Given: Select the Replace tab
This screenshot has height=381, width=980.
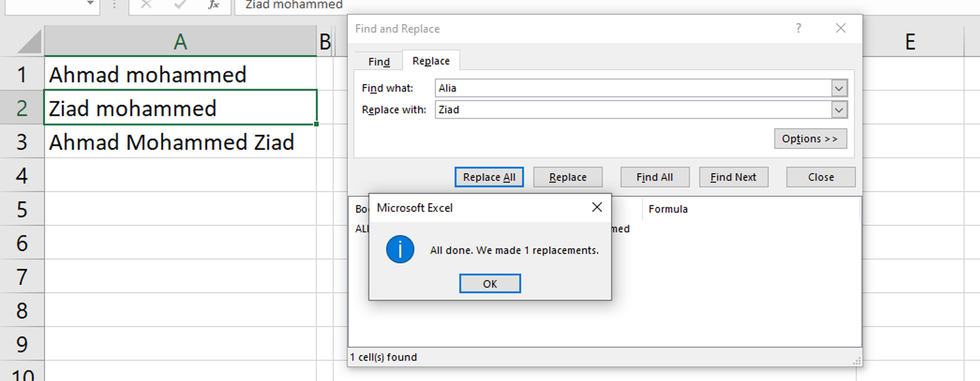Looking at the screenshot, I should (x=431, y=61).
